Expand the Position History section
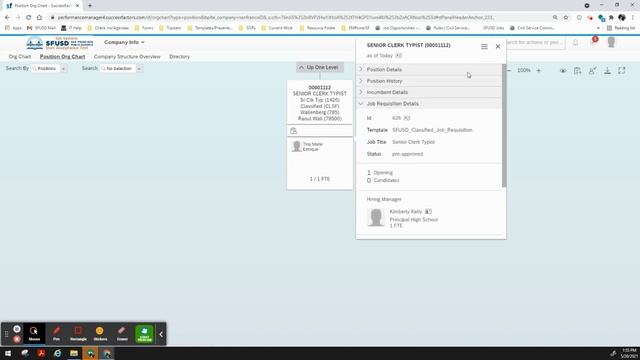This screenshot has height=360, width=640. pos(430,81)
